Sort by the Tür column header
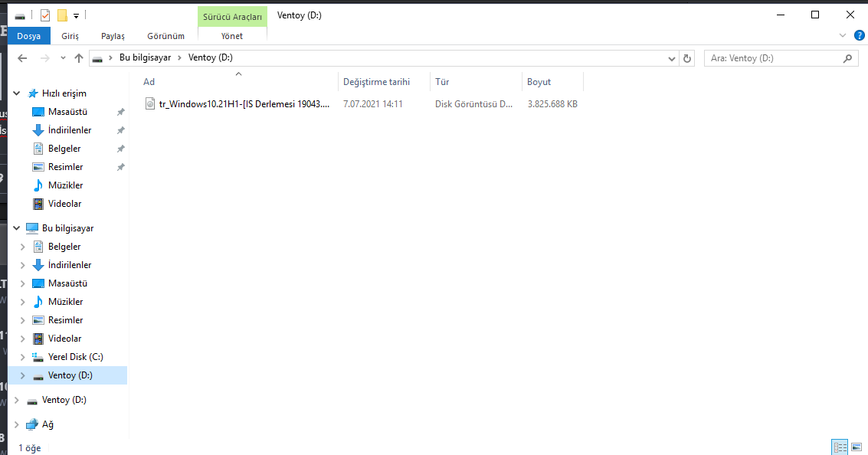The image size is (868, 455). 442,82
